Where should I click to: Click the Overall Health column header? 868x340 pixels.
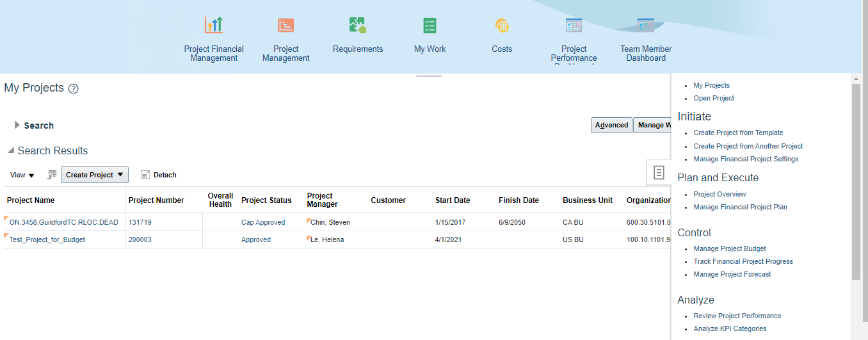point(220,200)
